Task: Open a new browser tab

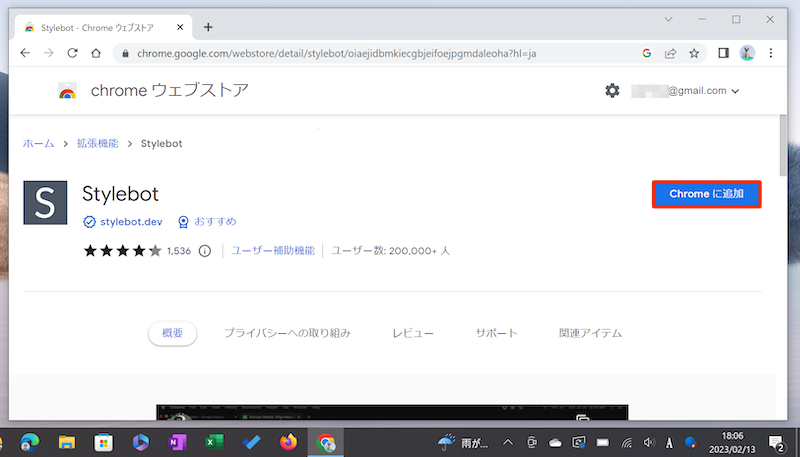Action: tap(208, 27)
